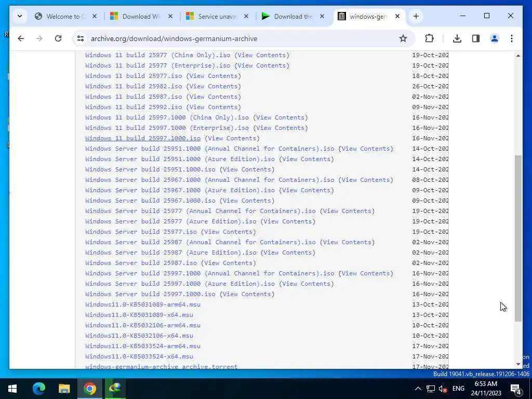This screenshot has height=399, width=532.
Task: Open Windows Server build 25951.1000 (Azure Edition).iso
Action: (x=180, y=159)
